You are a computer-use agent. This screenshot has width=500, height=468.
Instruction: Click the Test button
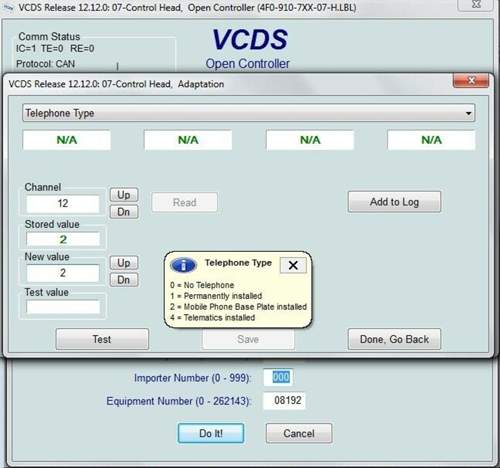click(x=102, y=339)
